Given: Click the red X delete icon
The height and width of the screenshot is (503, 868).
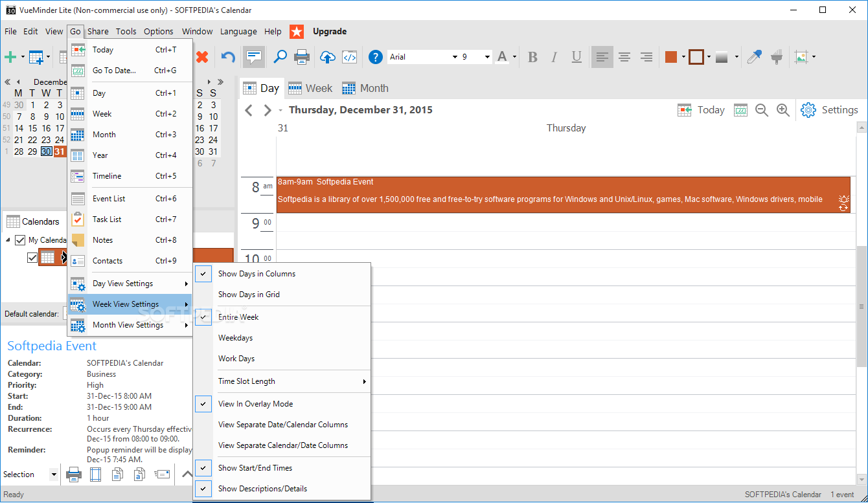Looking at the screenshot, I should (x=202, y=57).
